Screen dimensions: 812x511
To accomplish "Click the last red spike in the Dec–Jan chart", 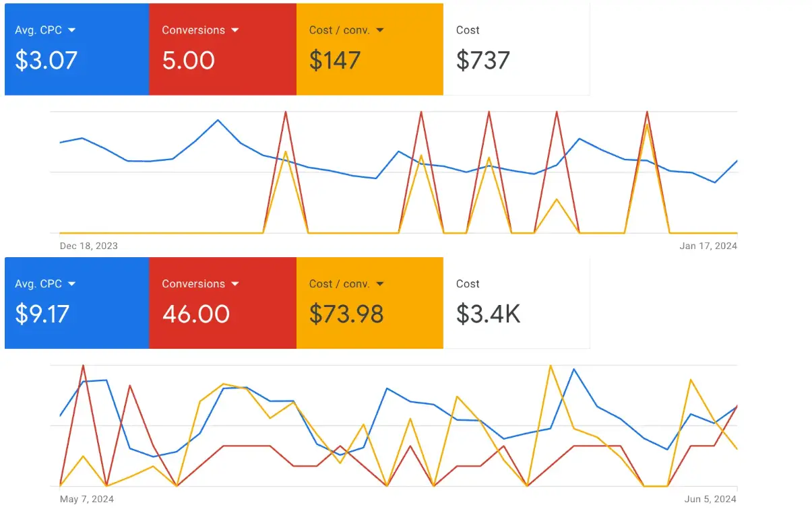I will point(647,112).
